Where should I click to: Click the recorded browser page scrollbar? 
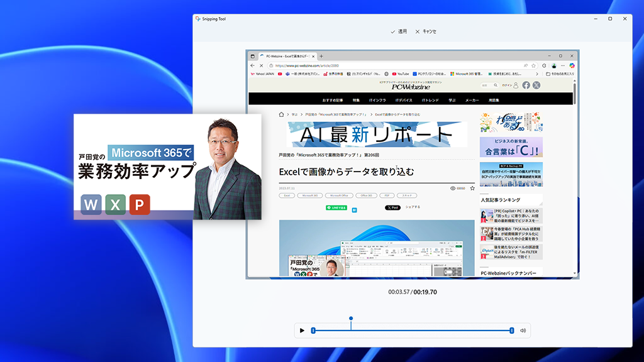coord(575,94)
